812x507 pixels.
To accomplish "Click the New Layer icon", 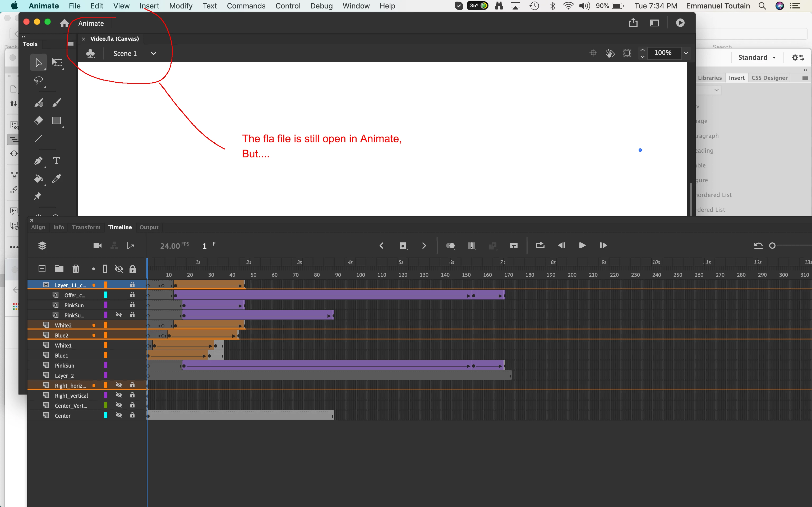I will click(42, 269).
